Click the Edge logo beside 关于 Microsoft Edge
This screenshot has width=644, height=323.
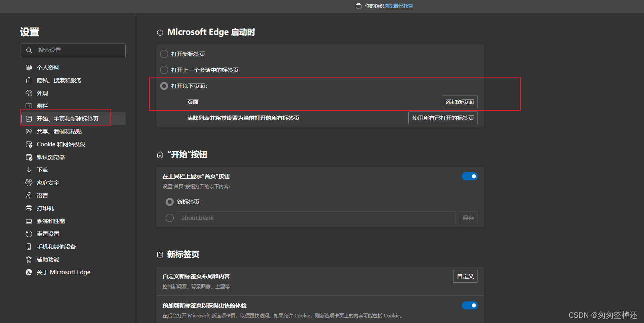tap(29, 272)
